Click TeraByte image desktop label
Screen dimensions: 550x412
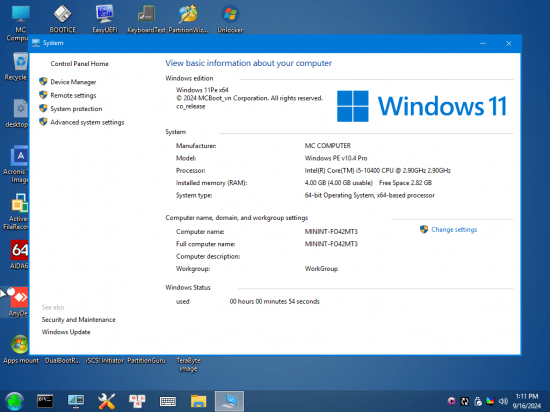(x=188, y=365)
